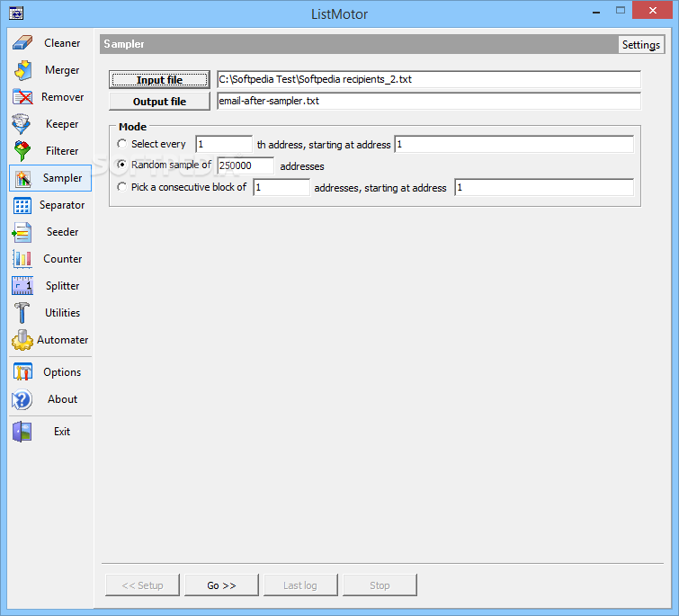
Task: Switch to the Merger label in sidebar
Action: pos(62,70)
